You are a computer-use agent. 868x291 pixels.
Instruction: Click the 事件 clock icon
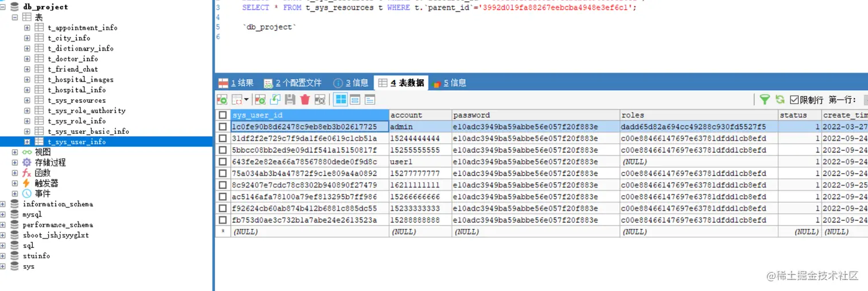[26, 193]
